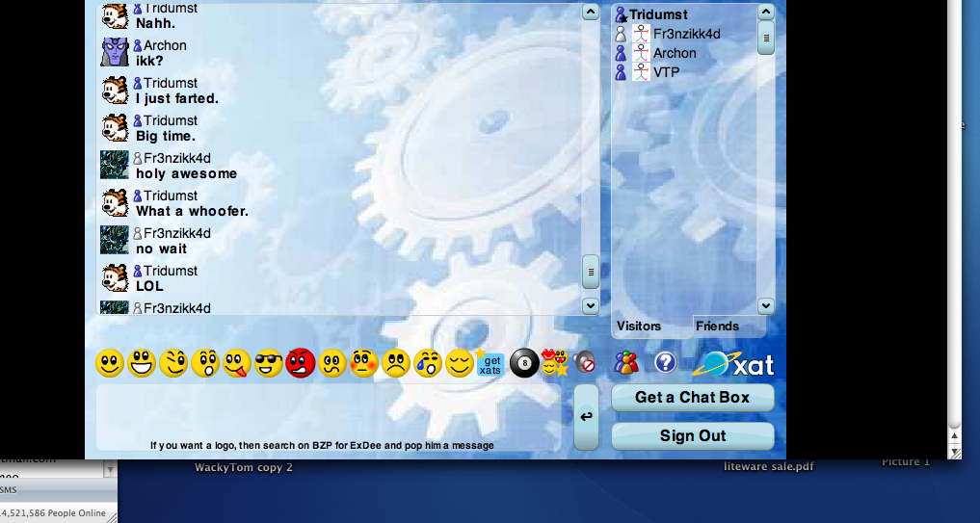The image size is (980, 523).
Task: Insert the blushing emoticon
Action: click(364, 363)
